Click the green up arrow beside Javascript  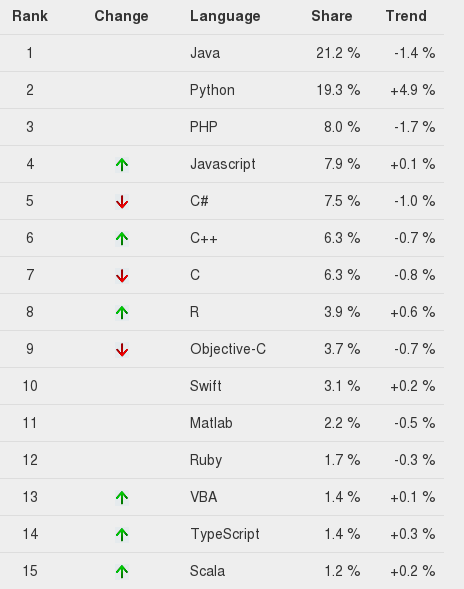122,165
